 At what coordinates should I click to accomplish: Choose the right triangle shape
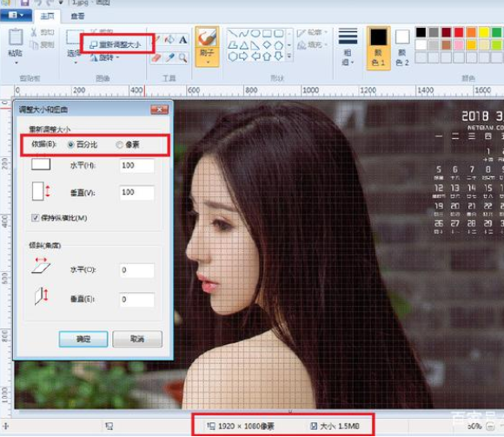[x=255, y=45]
